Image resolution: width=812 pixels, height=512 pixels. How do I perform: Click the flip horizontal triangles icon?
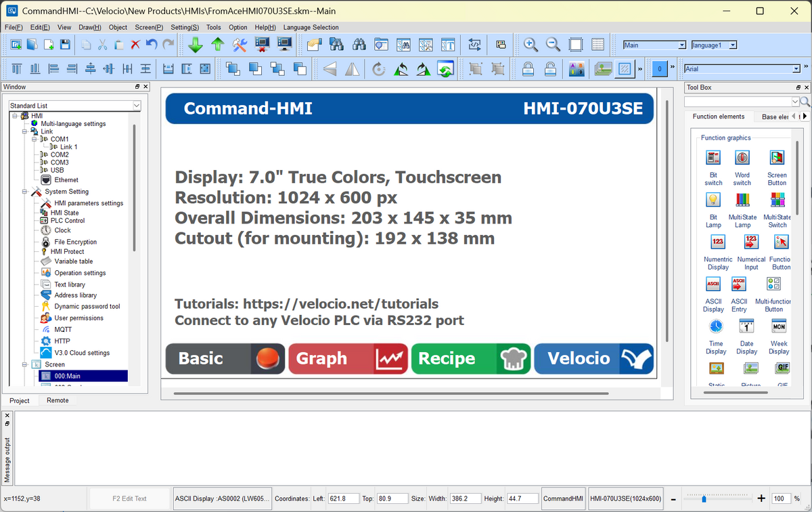click(353, 68)
